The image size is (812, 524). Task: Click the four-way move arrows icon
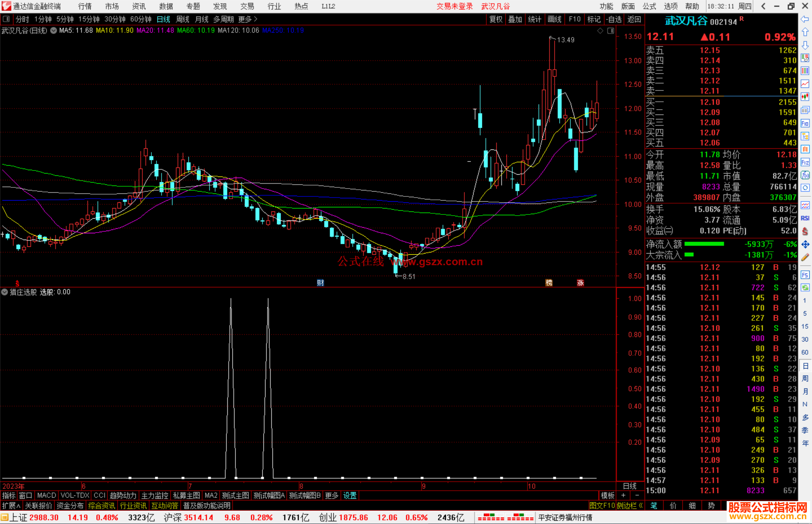coord(805,245)
